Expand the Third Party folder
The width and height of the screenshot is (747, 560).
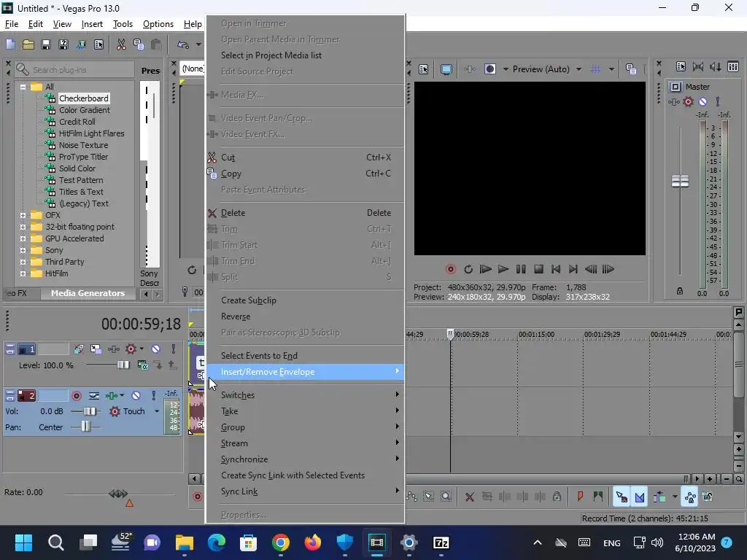23,262
